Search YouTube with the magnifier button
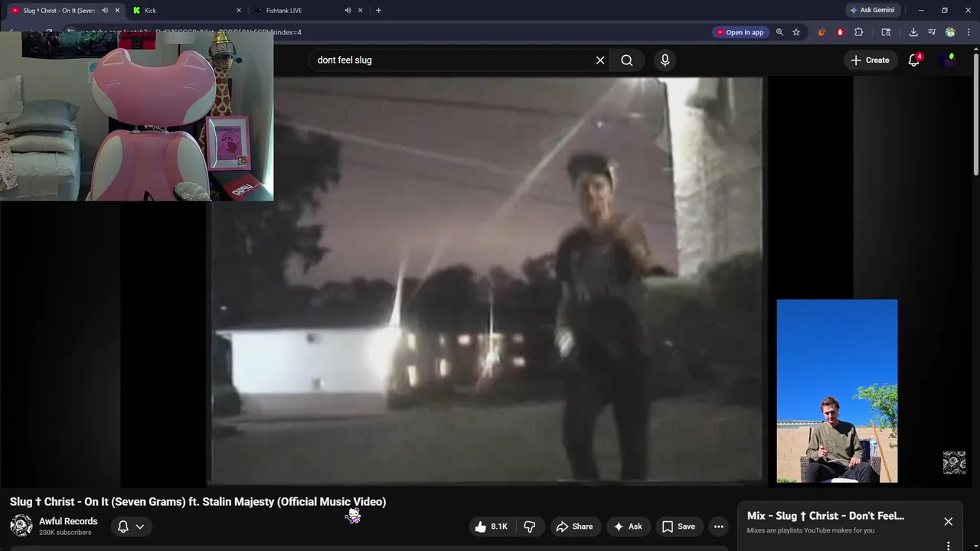 626,60
